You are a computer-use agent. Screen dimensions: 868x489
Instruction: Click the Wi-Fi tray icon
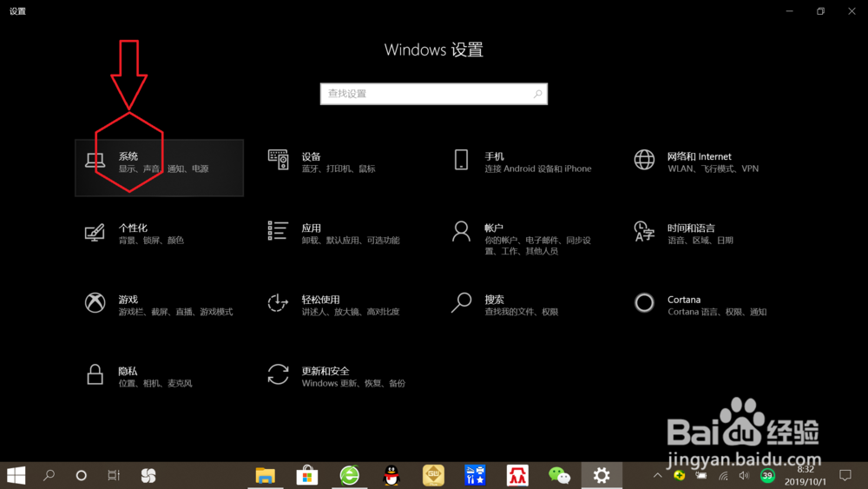pos(724,475)
